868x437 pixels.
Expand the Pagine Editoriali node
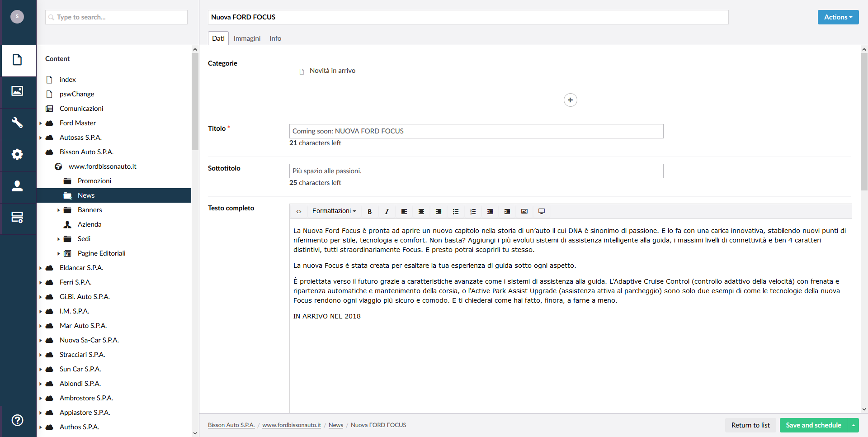pos(59,253)
